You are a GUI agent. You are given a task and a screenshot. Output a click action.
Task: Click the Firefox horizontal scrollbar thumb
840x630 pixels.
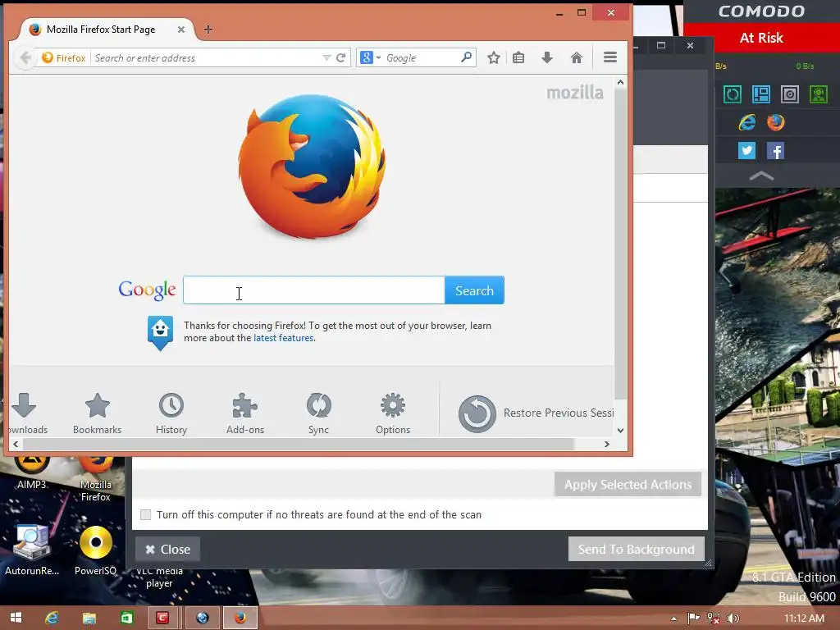pos(299,444)
